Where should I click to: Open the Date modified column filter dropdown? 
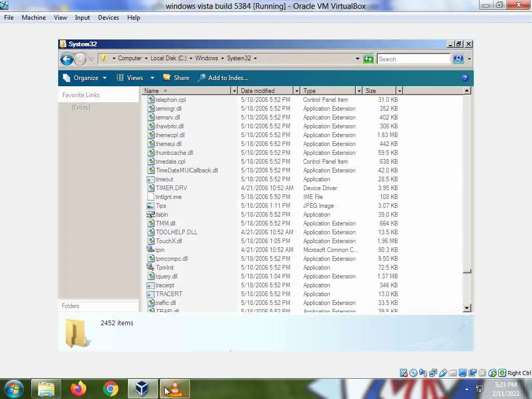(x=297, y=90)
